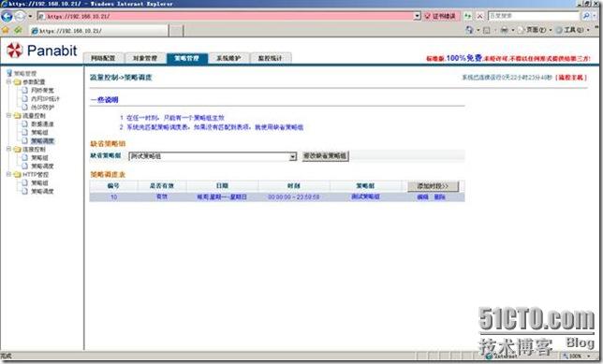603x364 pixels.
Task: Click the 连接控制 folder icon
Action: [17, 149]
